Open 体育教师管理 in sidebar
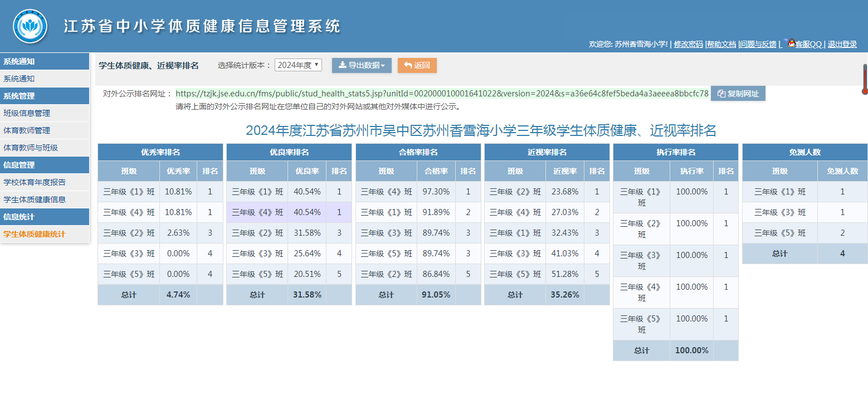Viewport: 868px width, 414px height. 45,130
